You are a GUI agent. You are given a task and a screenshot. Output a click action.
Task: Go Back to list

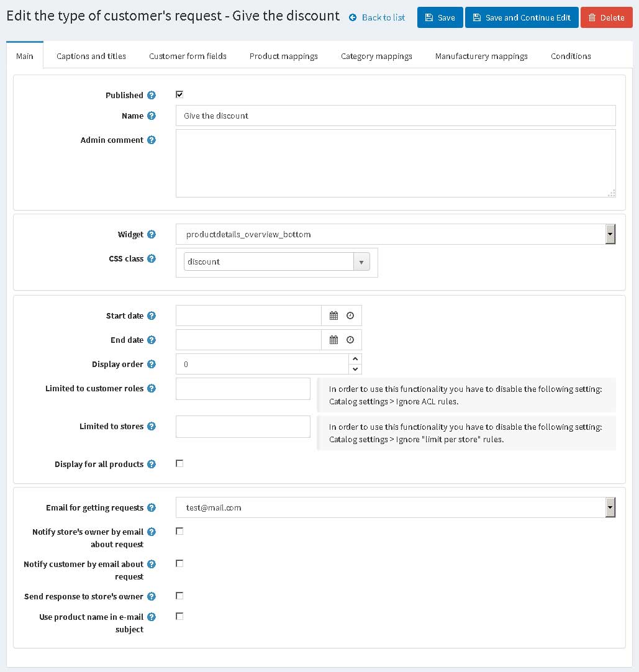click(x=377, y=17)
